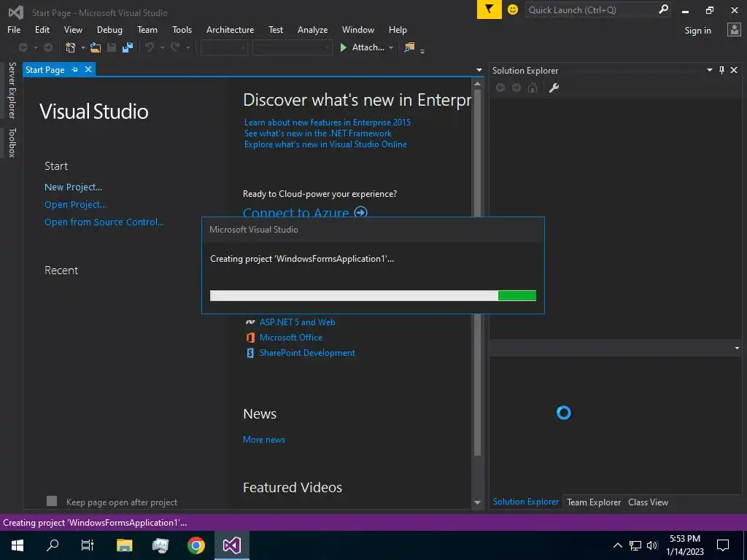
Task: Expand the lower properties panel dropdown arrow
Action: [737, 348]
